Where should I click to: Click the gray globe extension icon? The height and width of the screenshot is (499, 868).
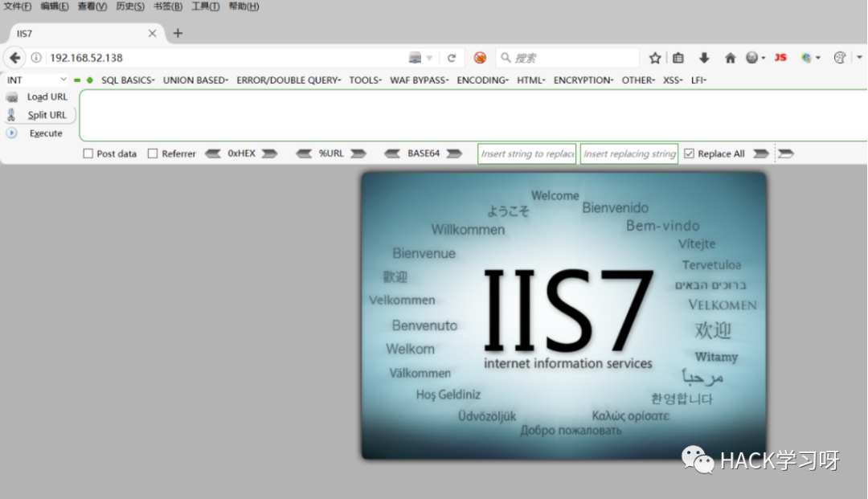pos(751,58)
